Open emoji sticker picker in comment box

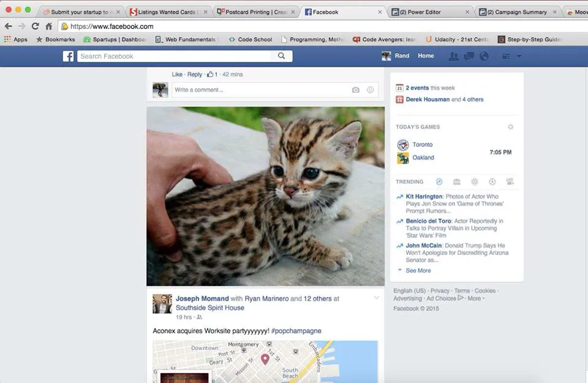pos(370,90)
